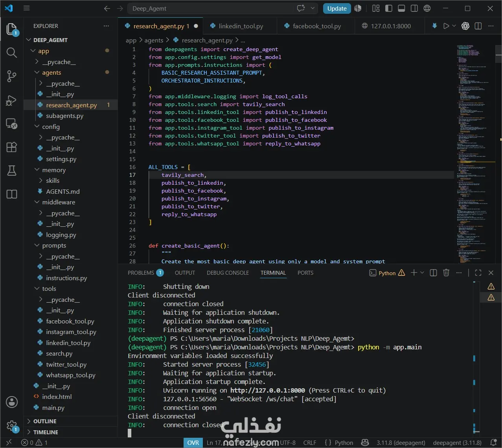Open the chat dropdown in title bar
502x448 pixels.
point(313,8)
